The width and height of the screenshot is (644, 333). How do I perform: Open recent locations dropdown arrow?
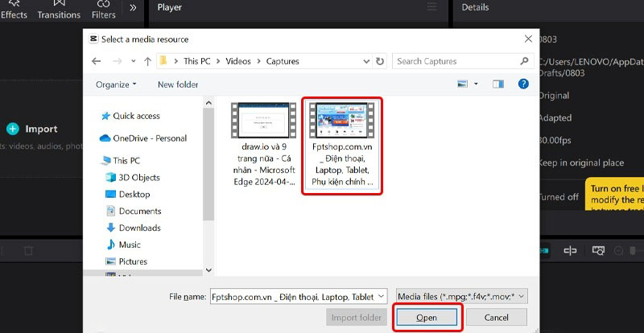(134, 61)
